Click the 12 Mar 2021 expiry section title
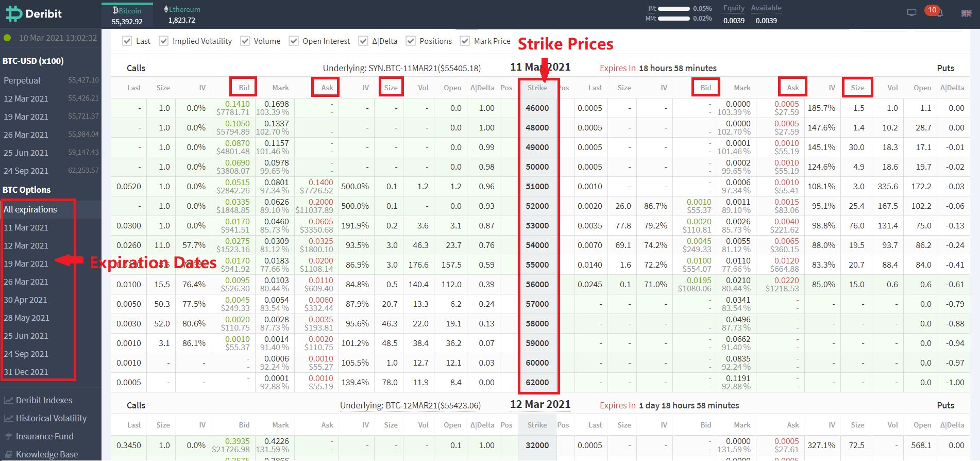Screen dimensions: 980x461 (540, 404)
